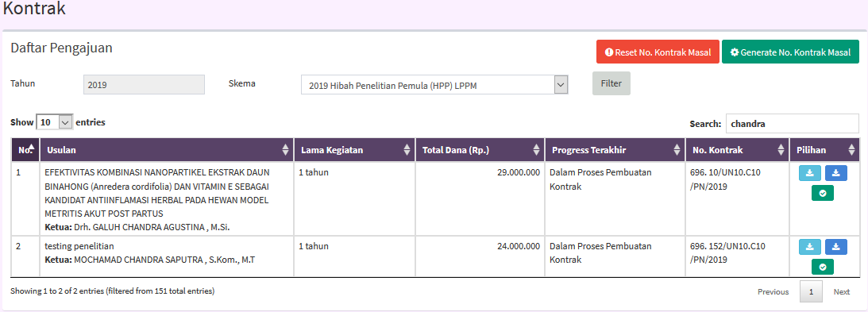The image size is (868, 312).
Task: Click green checkmark icon for testing penelitian
Action: [823, 267]
